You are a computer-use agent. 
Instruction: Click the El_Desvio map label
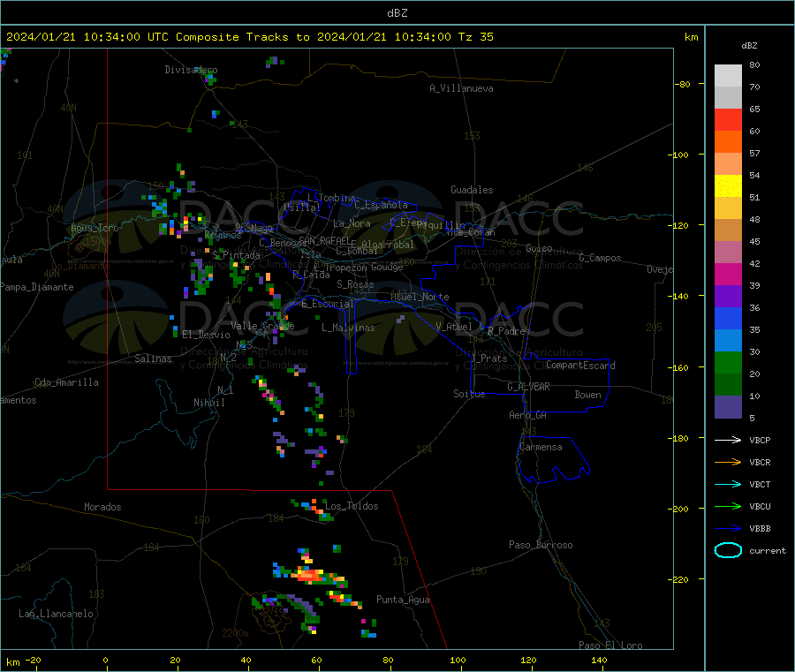tap(206, 335)
